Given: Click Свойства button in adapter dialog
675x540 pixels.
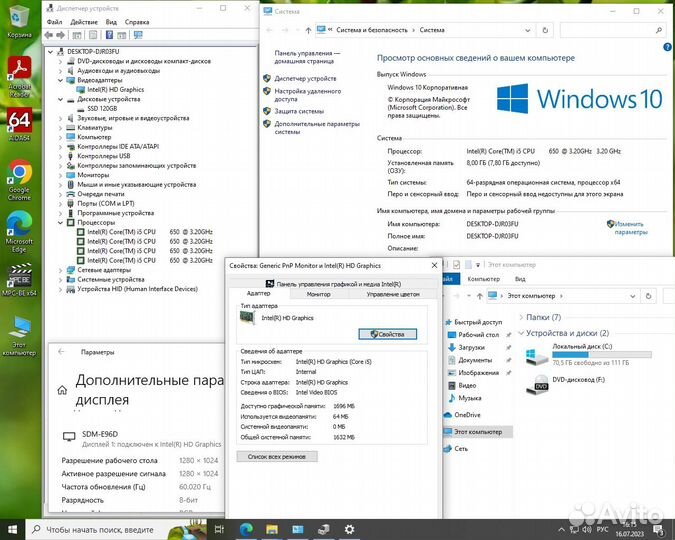Looking at the screenshot, I should pyautogui.click(x=387, y=334).
